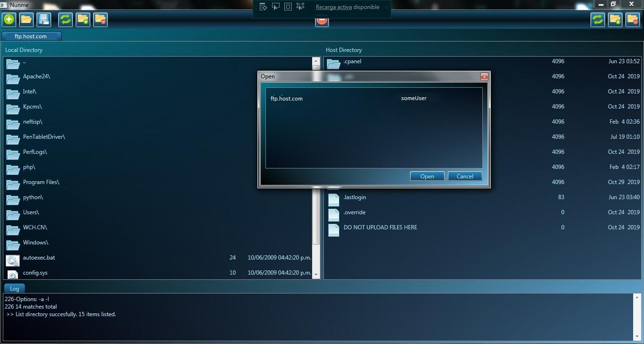Select the Users\ folder name
This screenshot has height=344, width=644.
click(31, 212)
